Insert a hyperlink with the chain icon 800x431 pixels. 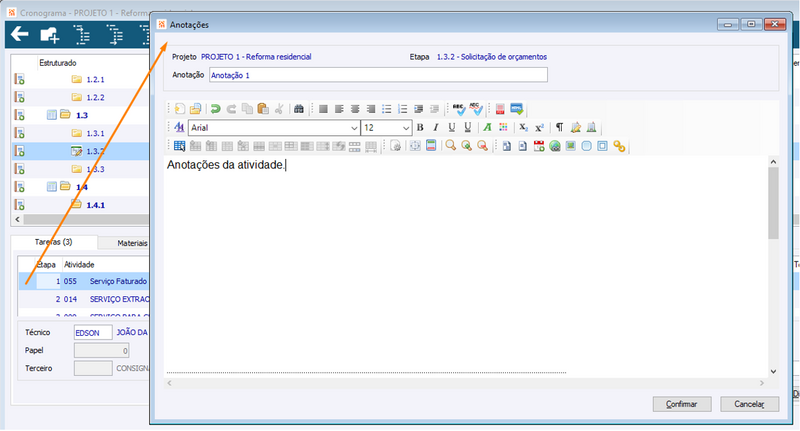(619, 146)
